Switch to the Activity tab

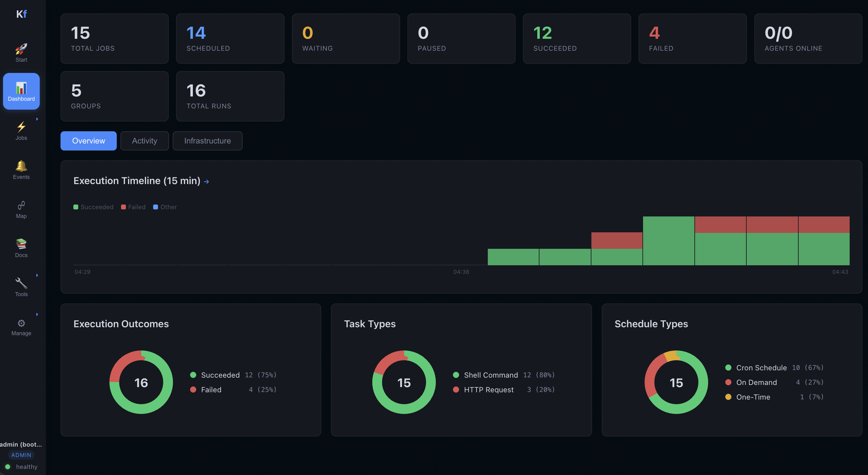click(144, 141)
